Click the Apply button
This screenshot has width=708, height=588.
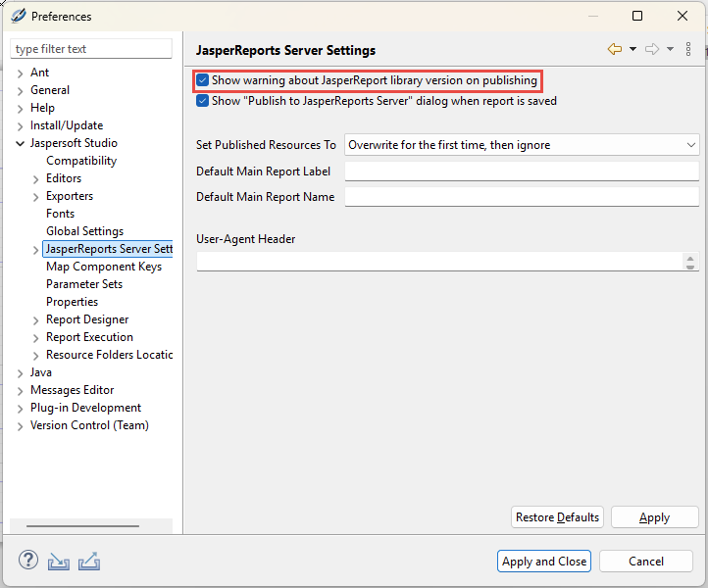click(655, 517)
